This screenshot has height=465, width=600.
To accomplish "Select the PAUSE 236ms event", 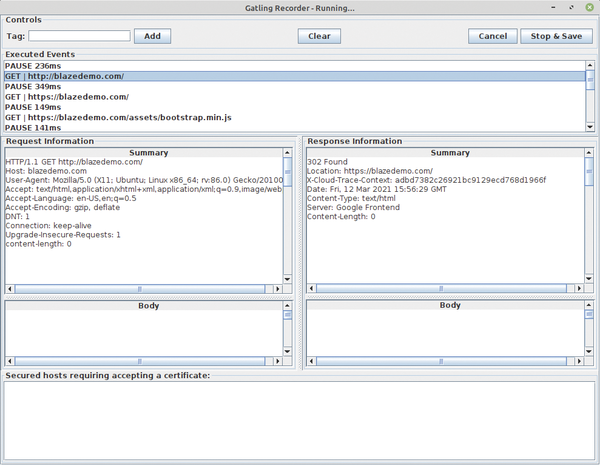I will pyautogui.click(x=295, y=66).
